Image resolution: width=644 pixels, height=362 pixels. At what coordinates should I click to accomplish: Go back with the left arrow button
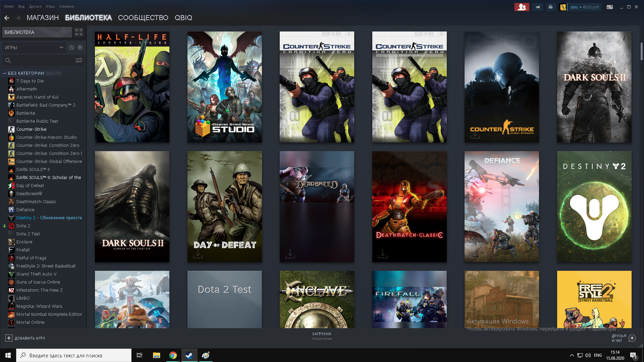[7, 18]
